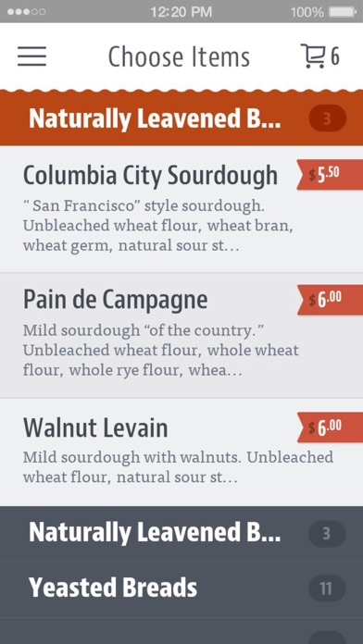Select the Columbia City Sourdough title
This screenshot has width=363, height=644.
(x=150, y=176)
